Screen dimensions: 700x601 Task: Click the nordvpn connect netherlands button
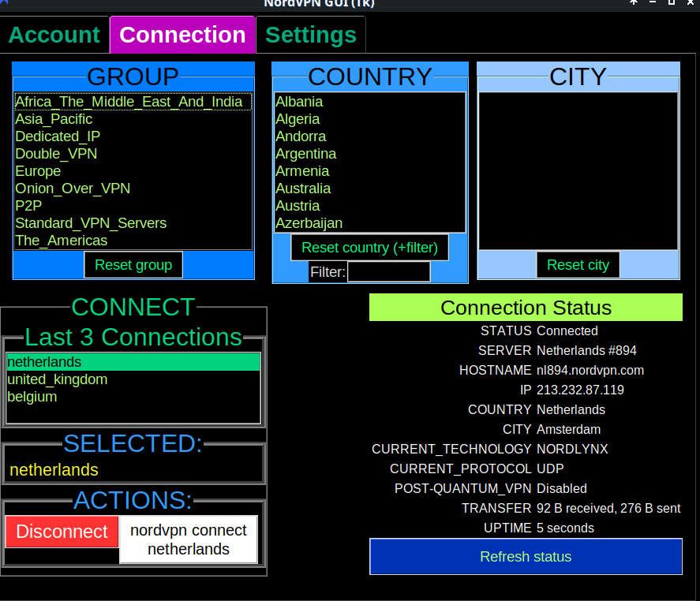click(189, 539)
